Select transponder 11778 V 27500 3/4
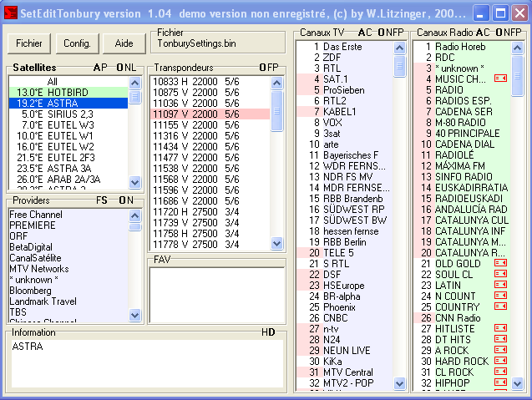This screenshot has width=532, height=400. coord(210,245)
